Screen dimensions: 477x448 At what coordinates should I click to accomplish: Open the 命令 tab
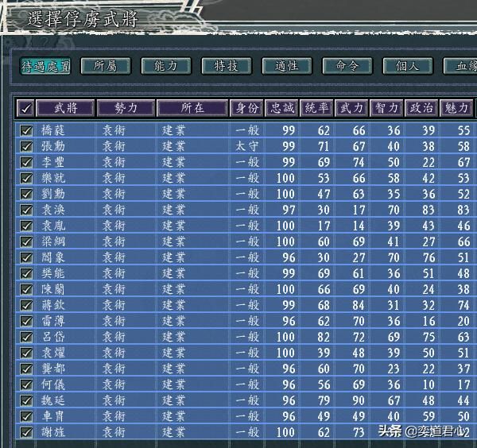347,66
